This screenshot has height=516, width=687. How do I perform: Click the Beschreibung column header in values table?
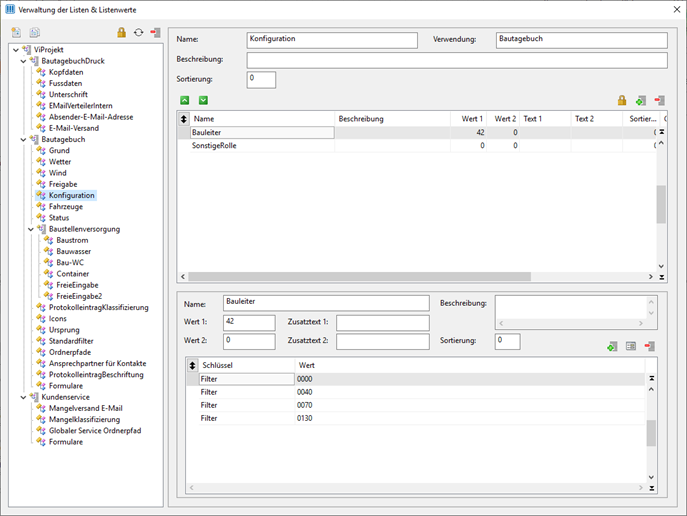(x=393, y=119)
